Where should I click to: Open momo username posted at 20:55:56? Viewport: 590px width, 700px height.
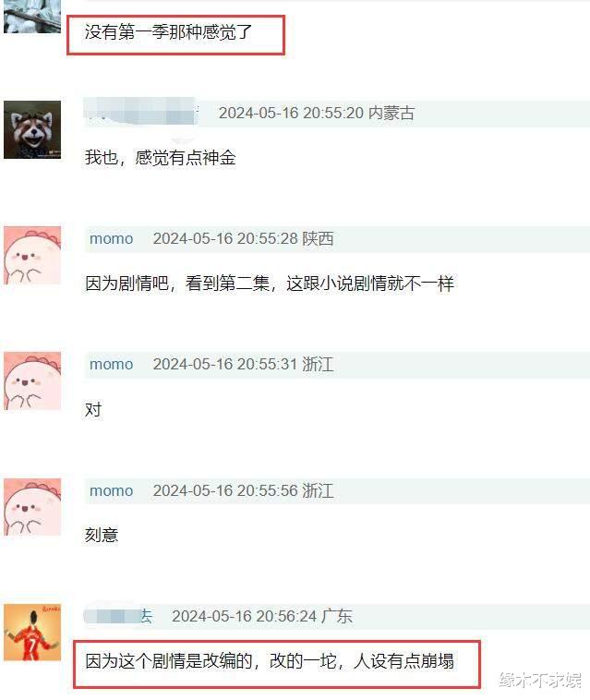(111, 490)
